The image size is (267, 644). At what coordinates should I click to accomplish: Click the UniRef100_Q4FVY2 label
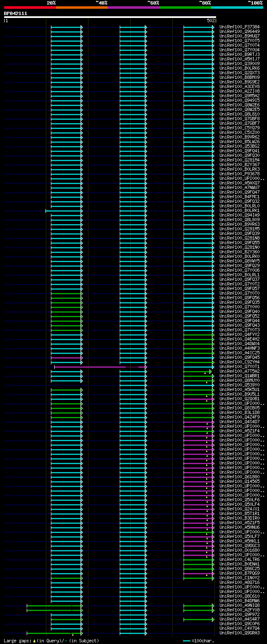[x=239, y=334]
